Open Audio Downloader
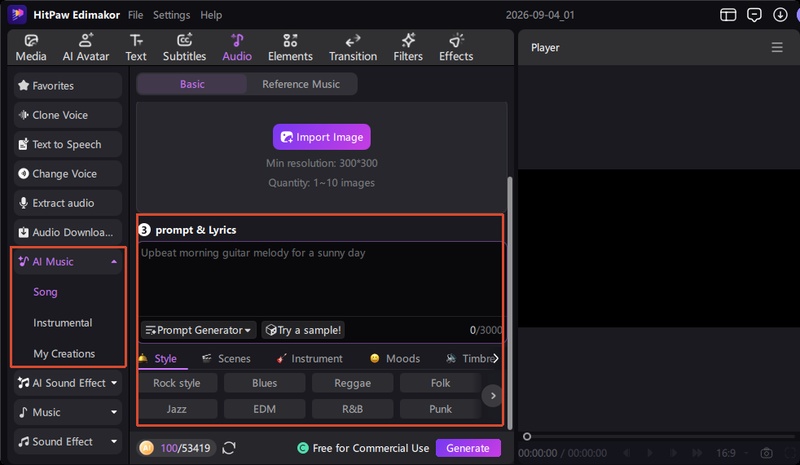 pyautogui.click(x=68, y=232)
